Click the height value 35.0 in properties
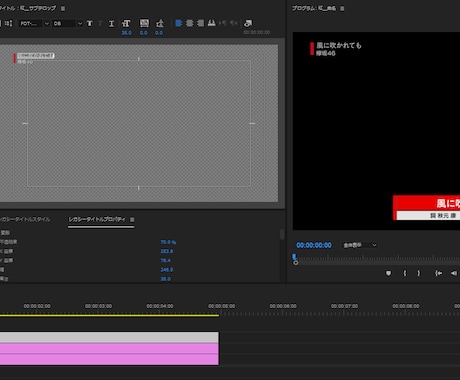The image size is (460, 380). [165, 279]
